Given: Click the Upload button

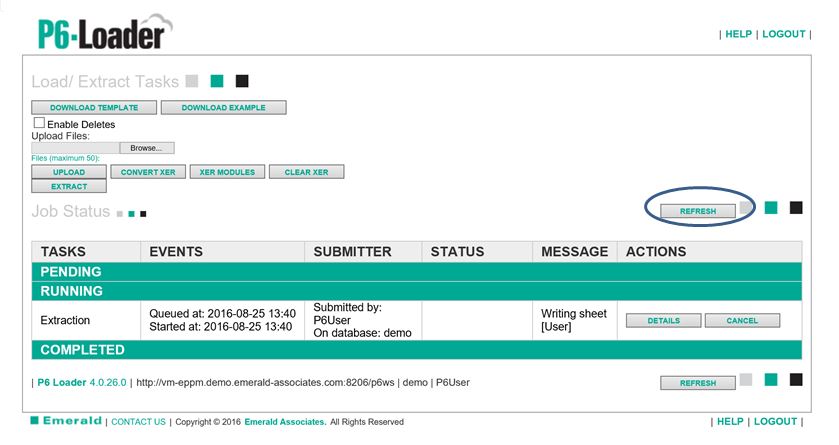Looking at the screenshot, I should (x=69, y=172).
